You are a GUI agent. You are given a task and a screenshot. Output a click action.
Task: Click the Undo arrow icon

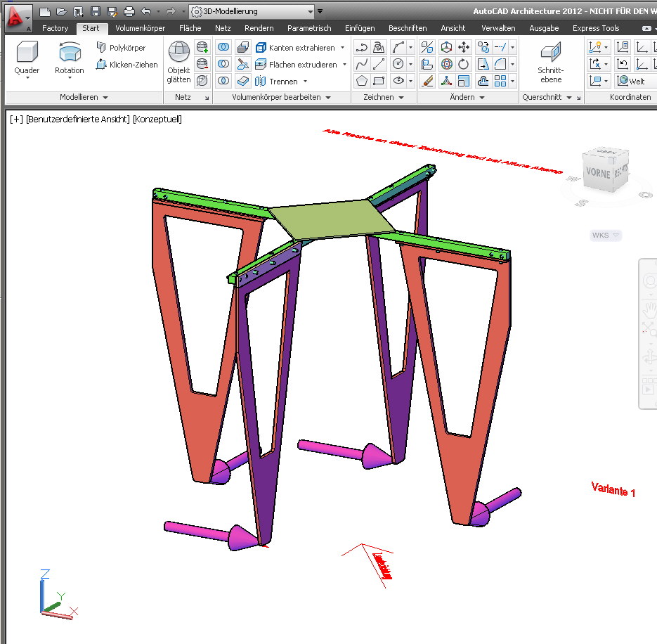click(145, 11)
